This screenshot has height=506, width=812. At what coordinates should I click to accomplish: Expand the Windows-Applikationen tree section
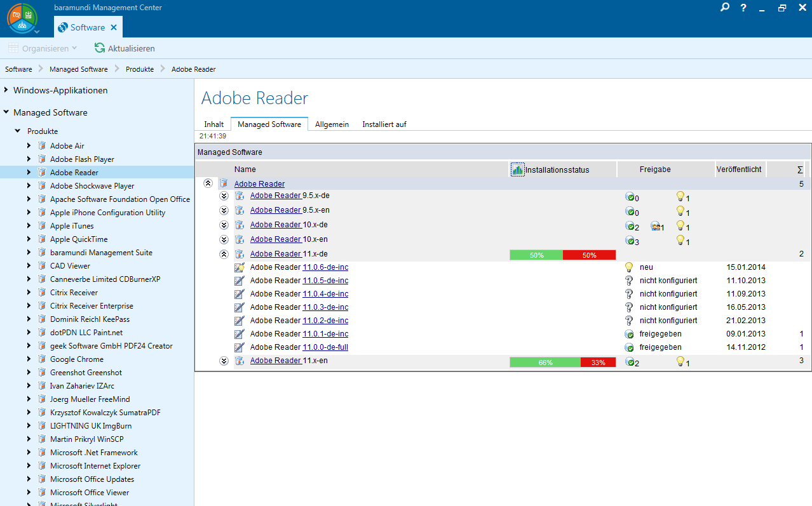pos(6,90)
